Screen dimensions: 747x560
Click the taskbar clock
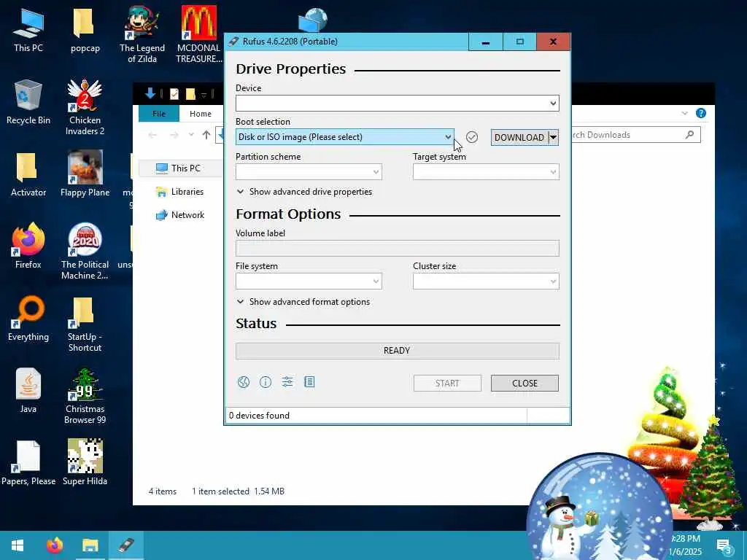tap(686, 545)
